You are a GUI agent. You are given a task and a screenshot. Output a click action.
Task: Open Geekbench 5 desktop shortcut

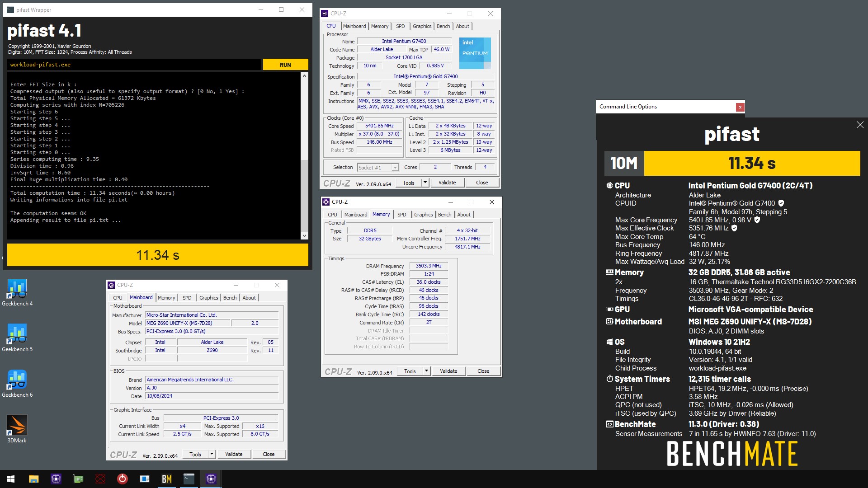tap(17, 338)
